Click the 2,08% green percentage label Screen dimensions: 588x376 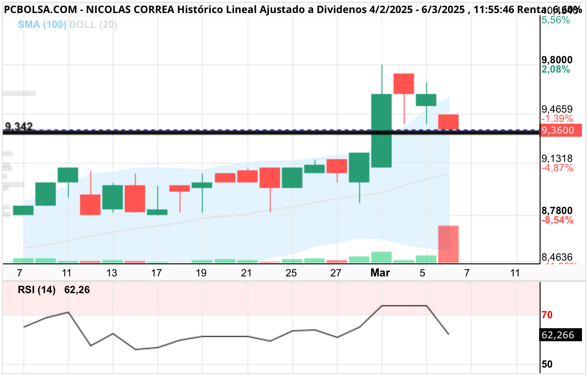point(556,69)
